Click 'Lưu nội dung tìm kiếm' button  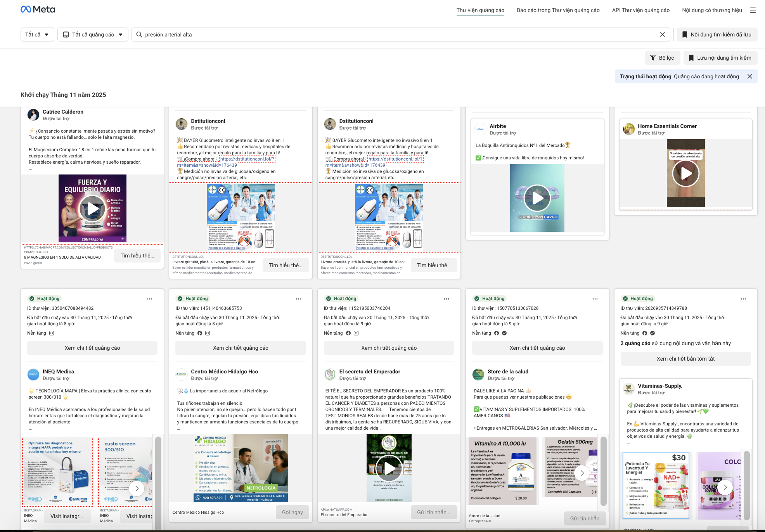pos(720,58)
